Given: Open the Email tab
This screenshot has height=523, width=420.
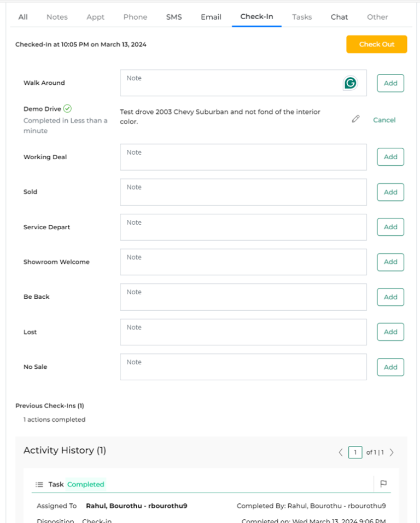Looking at the screenshot, I should [211, 17].
